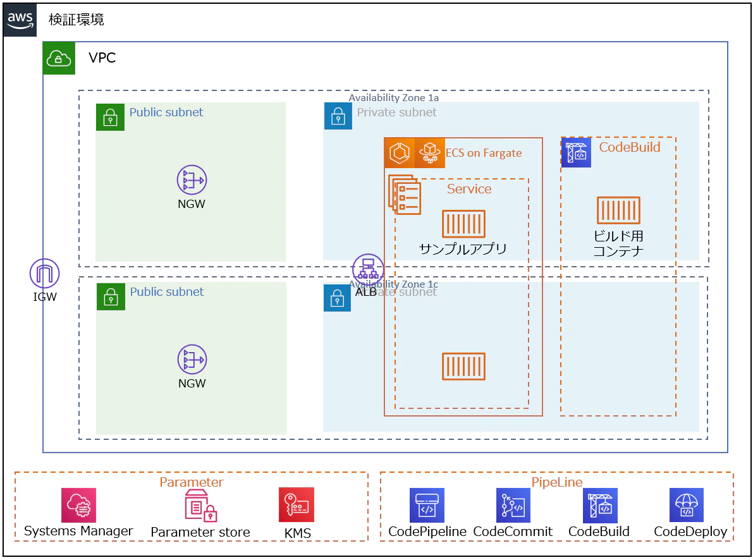The width and height of the screenshot is (753, 560).
Task: Select the Systems Manager label
Action: pyautogui.click(x=79, y=531)
